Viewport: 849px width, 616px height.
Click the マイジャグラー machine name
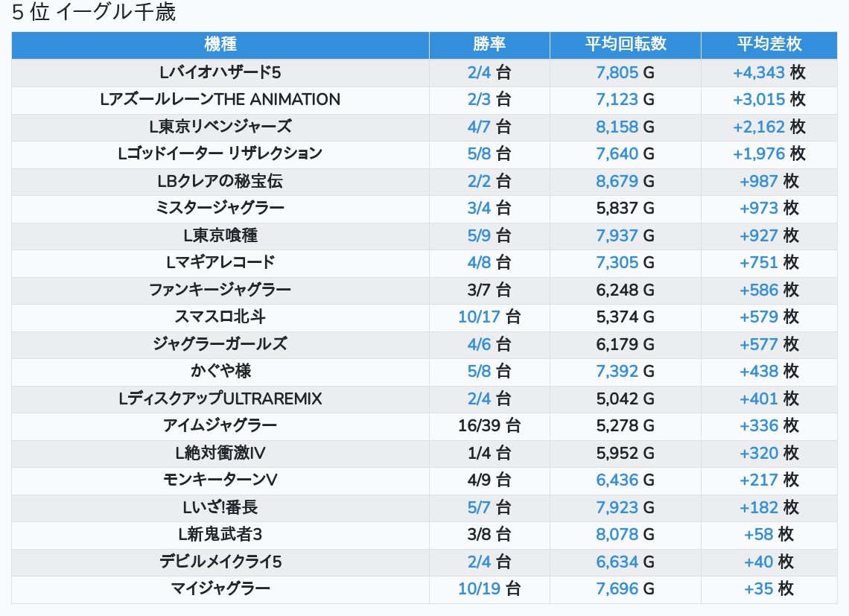(220, 588)
